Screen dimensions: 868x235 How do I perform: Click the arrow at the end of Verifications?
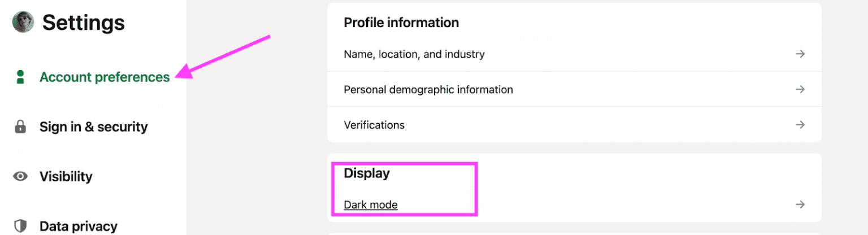pos(800,125)
